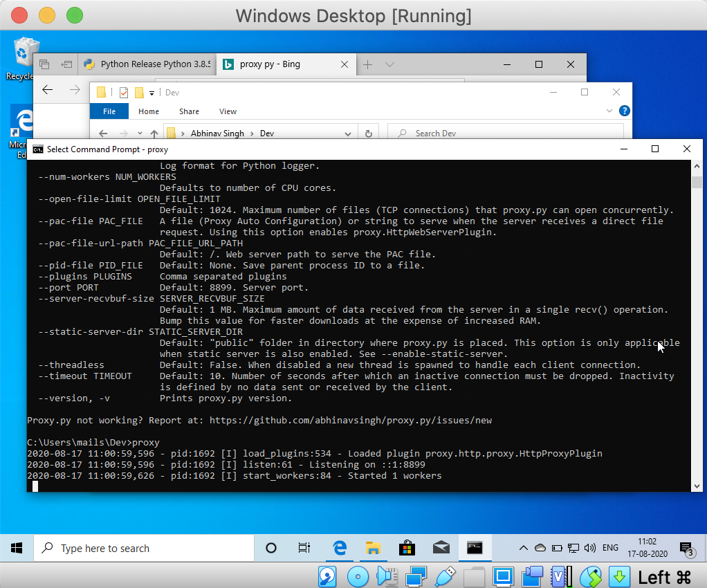This screenshot has width=707, height=588.
Task: Click the VirtualBox USB devices status icon
Action: pyautogui.click(x=445, y=576)
